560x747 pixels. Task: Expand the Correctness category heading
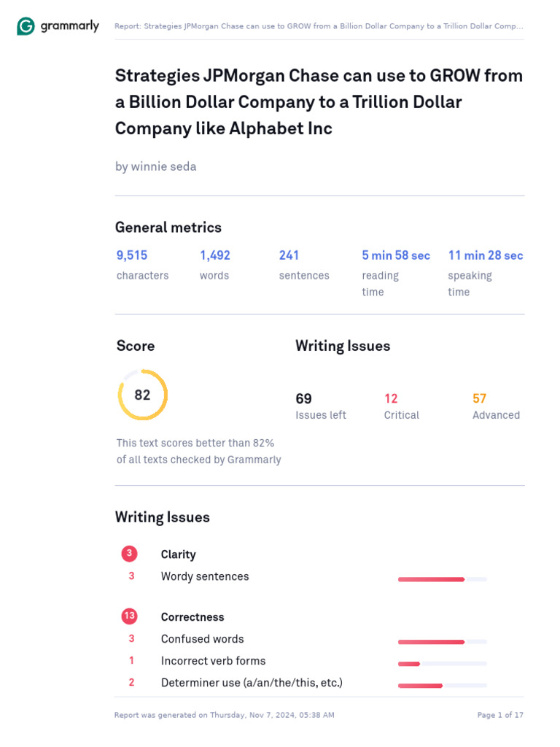192,617
